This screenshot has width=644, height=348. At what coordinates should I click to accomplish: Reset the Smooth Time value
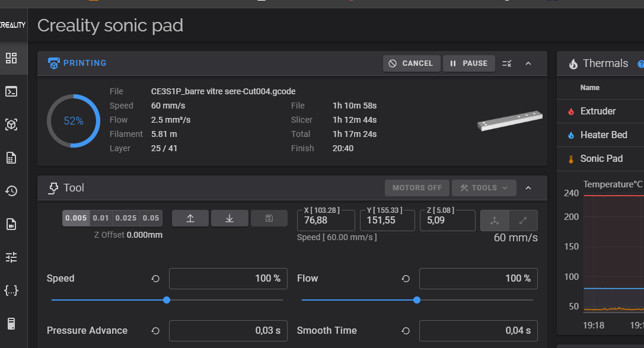[406, 331]
